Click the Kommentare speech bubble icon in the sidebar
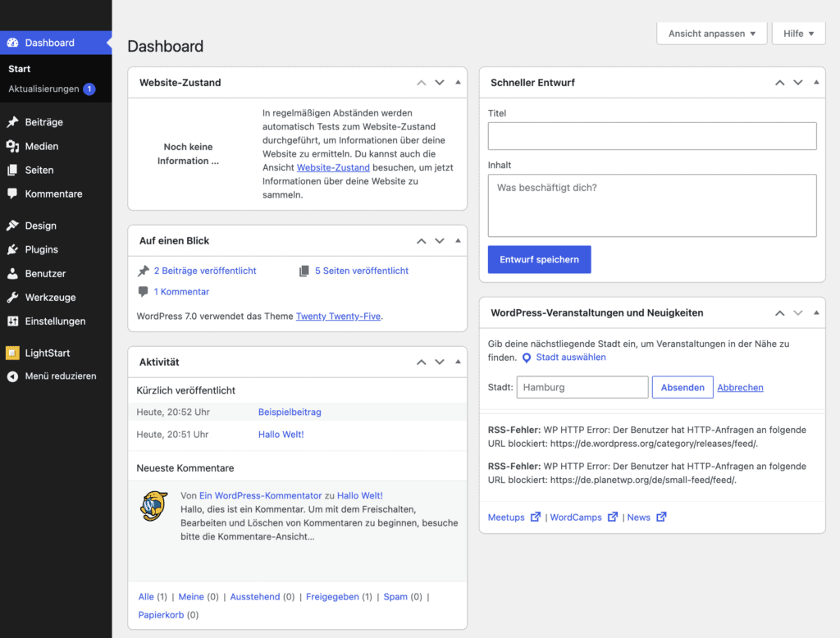Screen dimensions: 840x638 pos(12,194)
